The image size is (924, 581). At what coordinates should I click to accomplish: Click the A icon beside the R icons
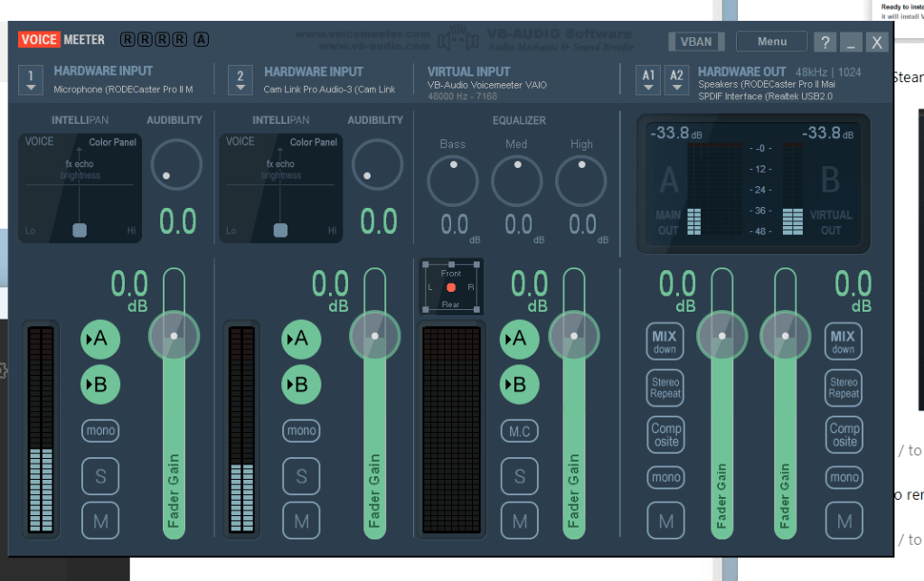[201, 40]
